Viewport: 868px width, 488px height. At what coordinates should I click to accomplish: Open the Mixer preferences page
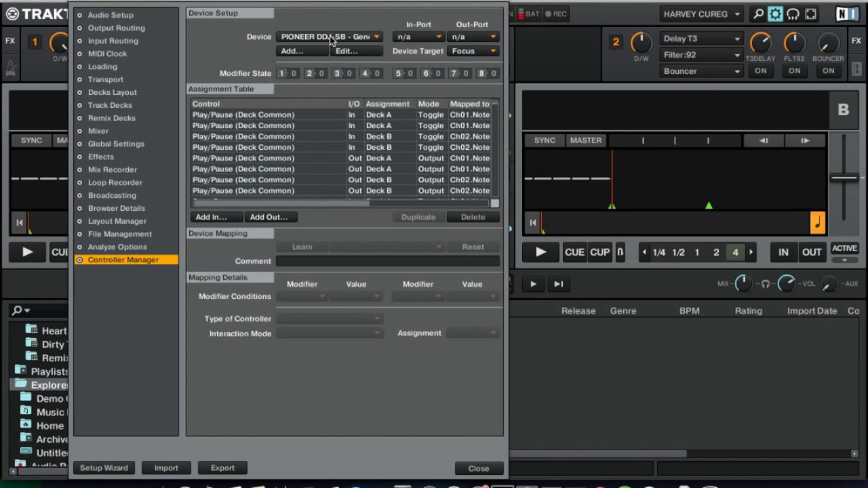[98, 131]
